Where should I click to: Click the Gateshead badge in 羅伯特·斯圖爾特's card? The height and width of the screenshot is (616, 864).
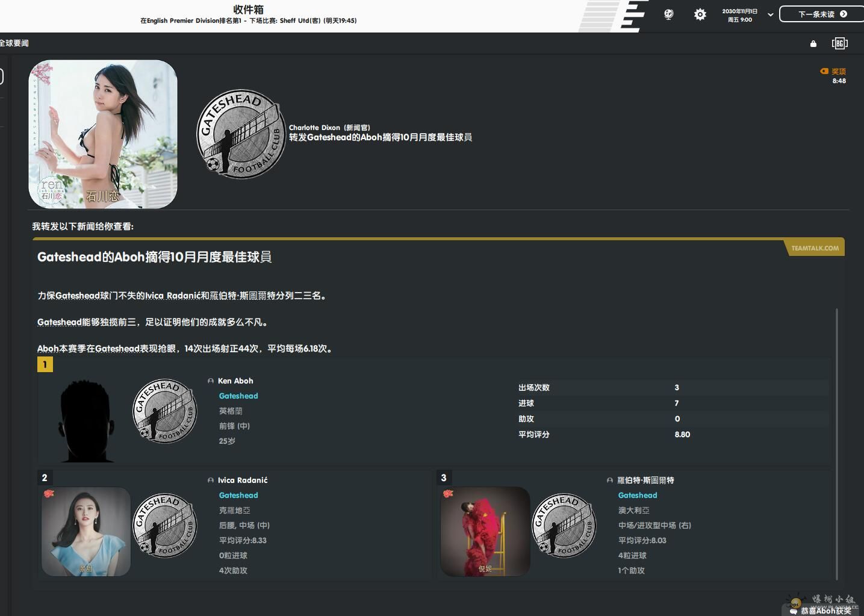[564, 526]
